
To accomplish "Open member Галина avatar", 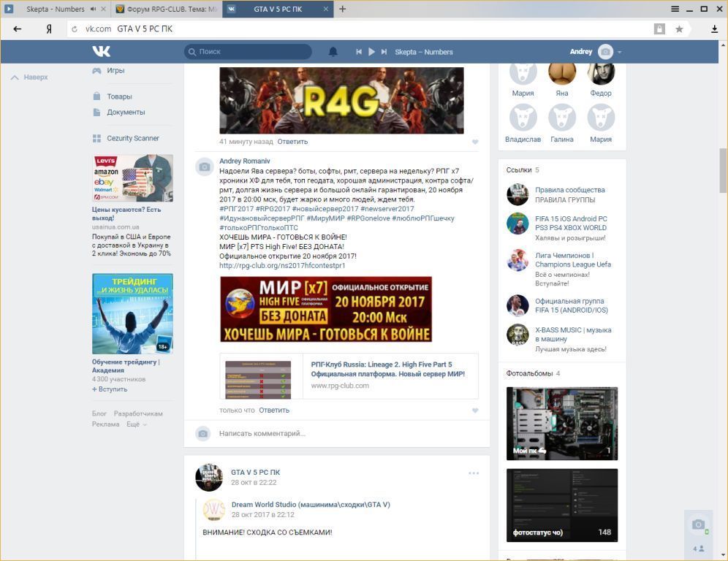I will click(562, 118).
